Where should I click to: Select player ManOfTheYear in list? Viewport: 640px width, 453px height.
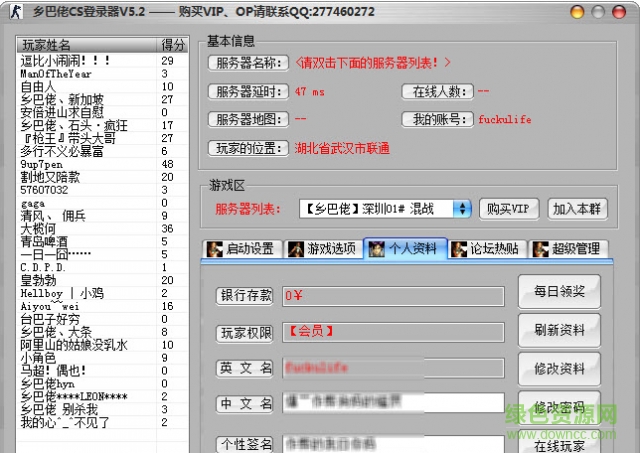(102, 74)
